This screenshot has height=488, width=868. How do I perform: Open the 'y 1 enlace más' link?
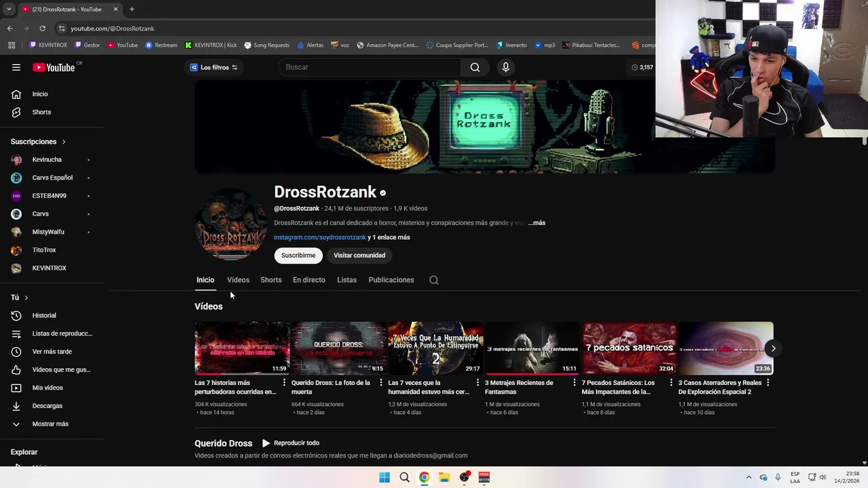pyautogui.click(x=389, y=237)
